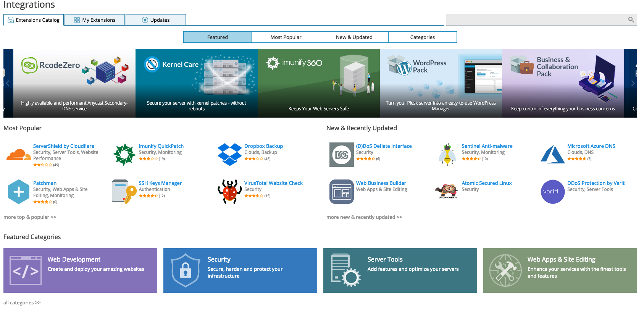This screenshot has width=644, height=312.
Task: Switch to the My Extensions tab
Action: point(95,20)
